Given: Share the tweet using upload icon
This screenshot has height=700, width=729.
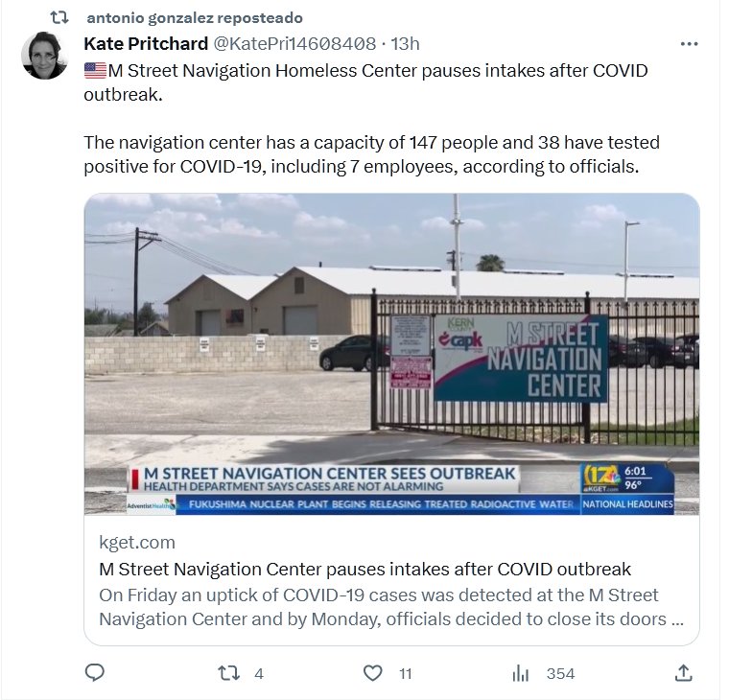Looking at the screenshot, I should [683, 672].
